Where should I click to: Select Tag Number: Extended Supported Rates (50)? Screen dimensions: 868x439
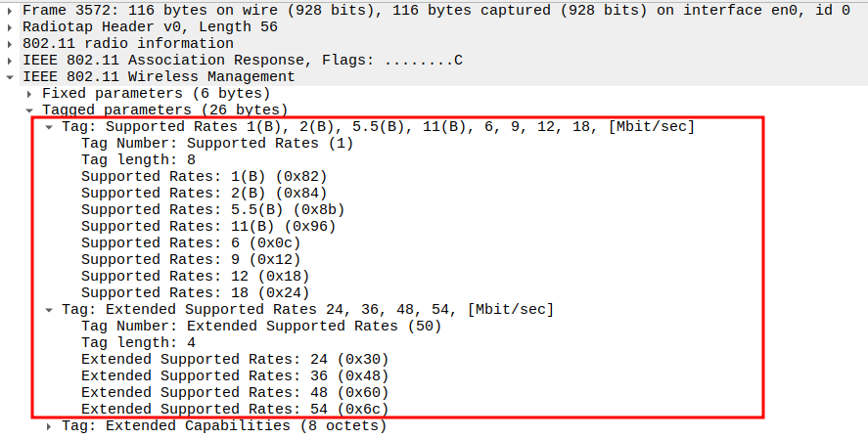[261, 326]
